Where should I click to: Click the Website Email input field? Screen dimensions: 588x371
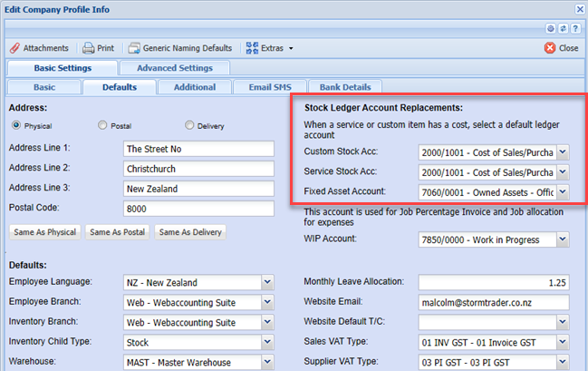(x=494, y=303)
